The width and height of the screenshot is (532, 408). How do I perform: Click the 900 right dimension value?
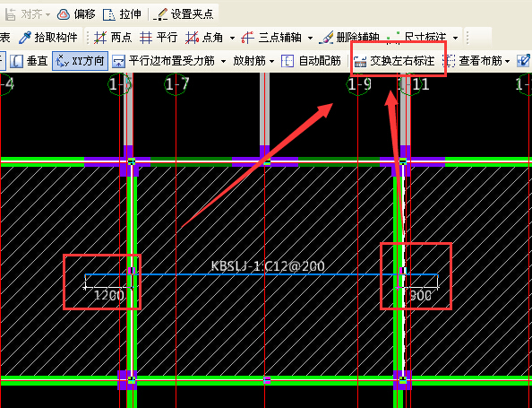(421, 296)
